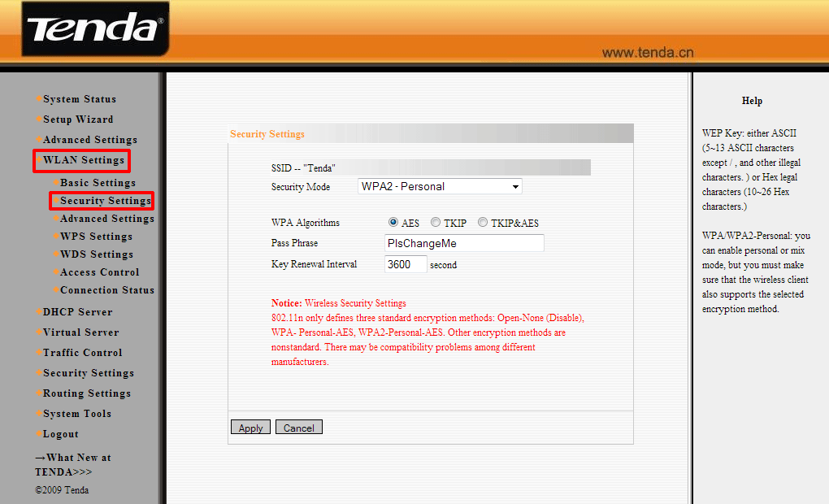Select the TKIP&AES radio button
This screenshot has height=504, width=829.
click(483, 223)
